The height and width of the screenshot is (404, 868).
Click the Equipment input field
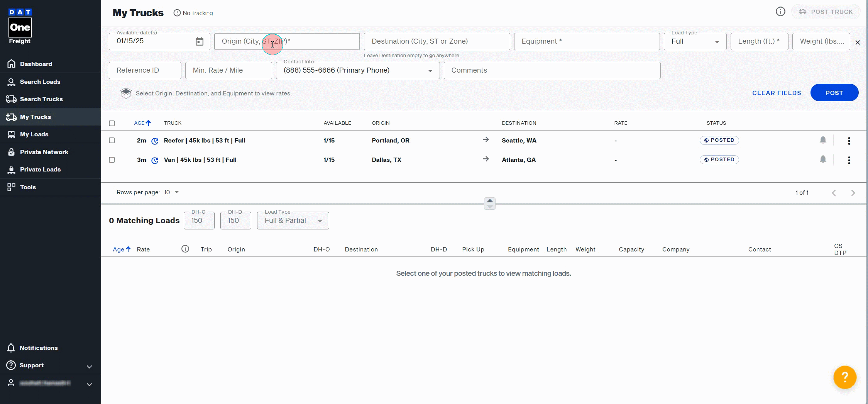587,41
